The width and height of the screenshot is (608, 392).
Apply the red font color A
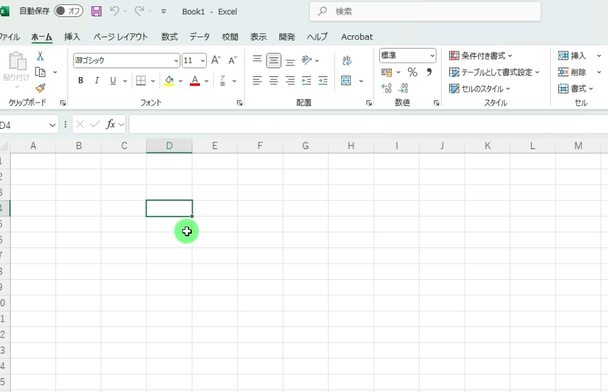point(195,81)
